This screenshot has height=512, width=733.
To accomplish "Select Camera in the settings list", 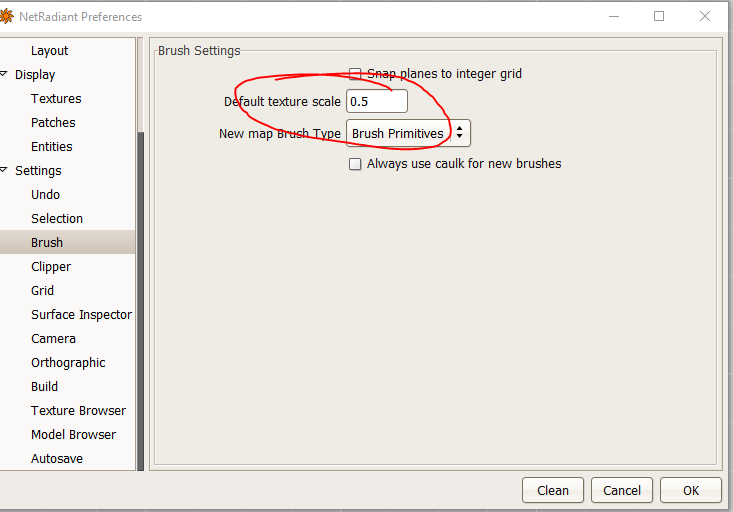I will pyautogui.click(x=53, y=339).
